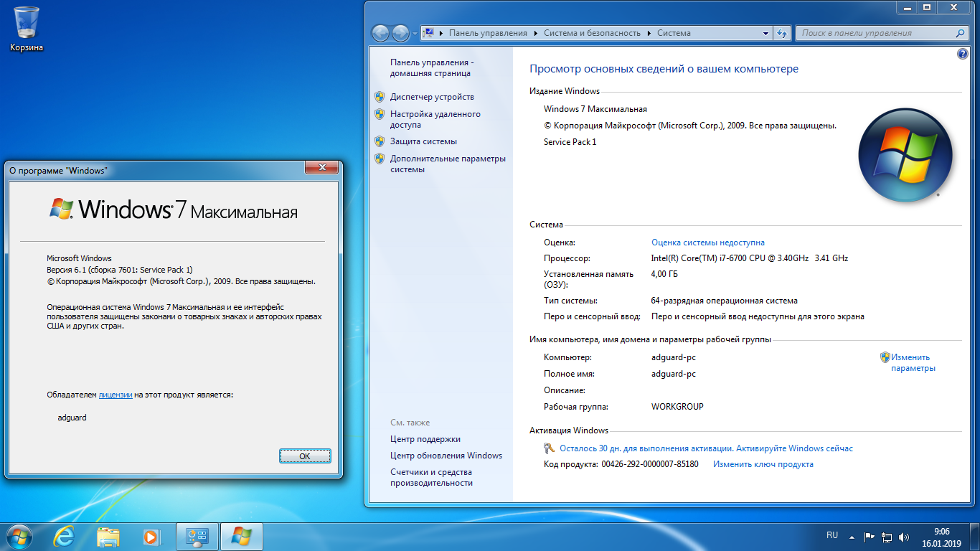Switch to Control Panel taskbar button
980x551 pixels.
click(x=197, y=537)
